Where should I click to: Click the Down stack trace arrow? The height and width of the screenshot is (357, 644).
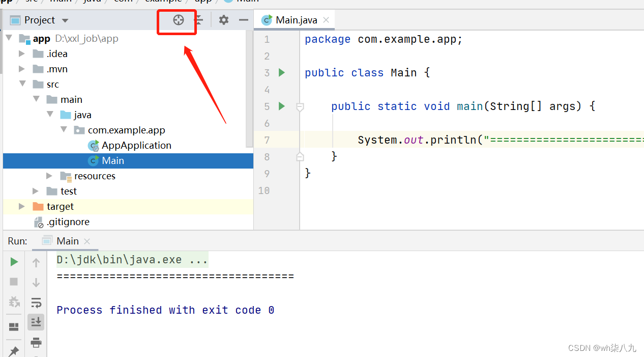(x=36, y=283)
